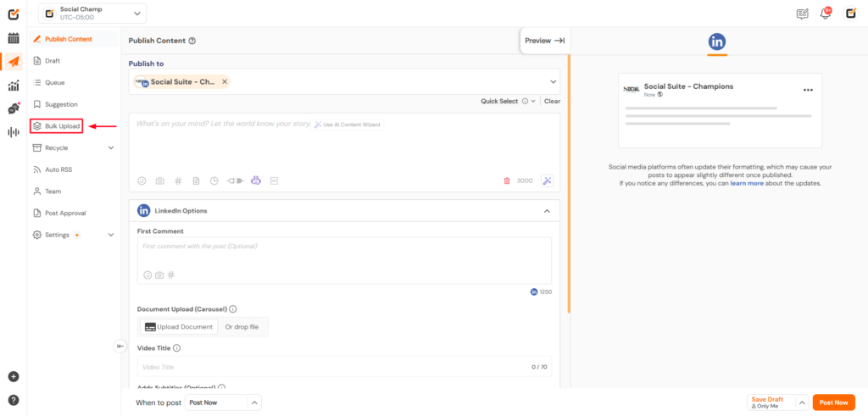Open the Save Draft options arrow
The height and width of the screenshot is (416, 868).
[x=803, y=402]
